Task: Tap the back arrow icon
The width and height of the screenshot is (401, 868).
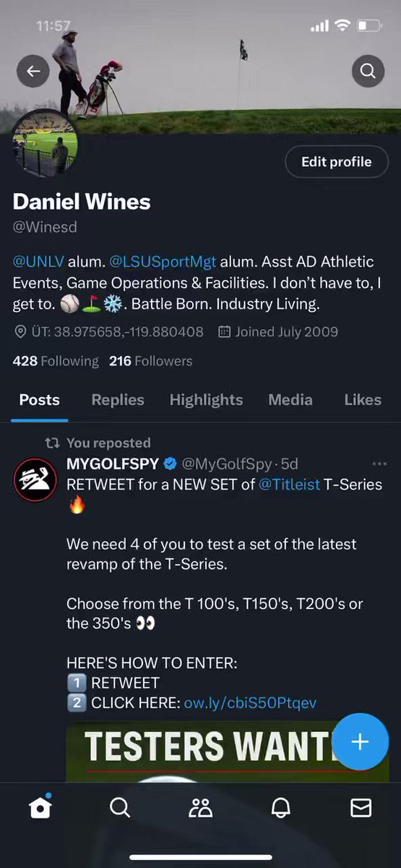Action: point(33,71)
